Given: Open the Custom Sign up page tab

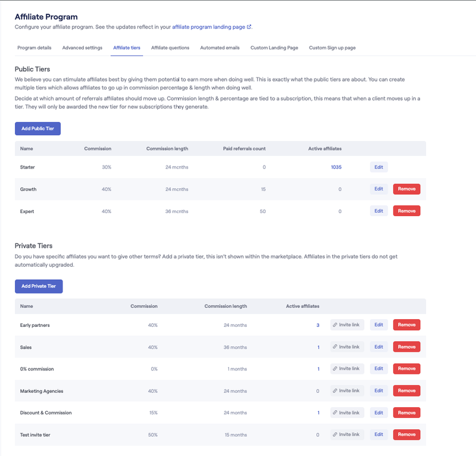Looking at the screenshot, I should (332, 48).
